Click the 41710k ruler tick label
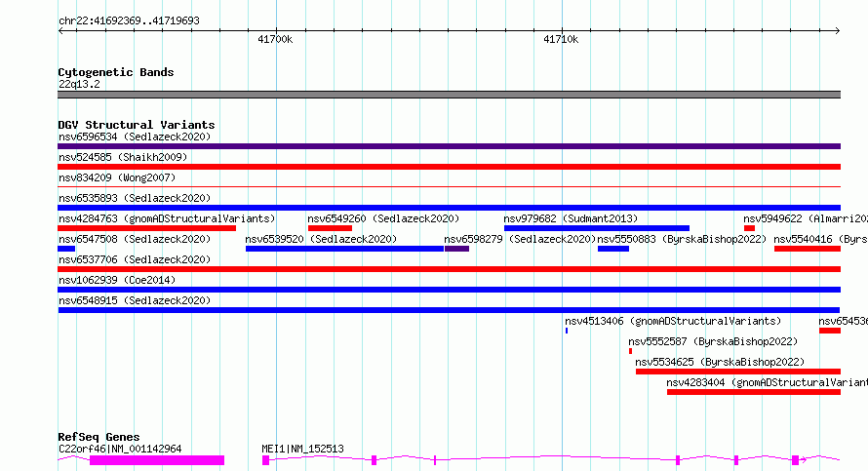Viewport: 868px width, 471px height. 561,39
